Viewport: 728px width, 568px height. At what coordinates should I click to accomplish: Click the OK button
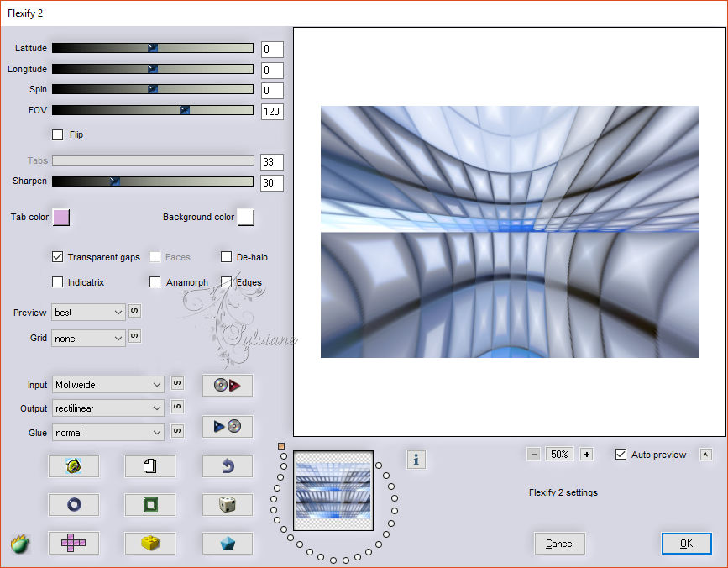click(686, 544)
